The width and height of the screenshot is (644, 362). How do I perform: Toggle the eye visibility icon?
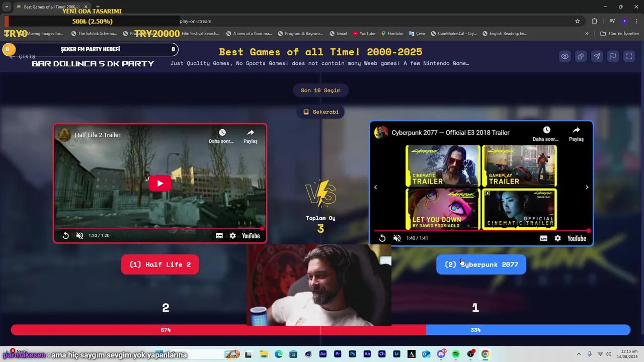(565, 56)
